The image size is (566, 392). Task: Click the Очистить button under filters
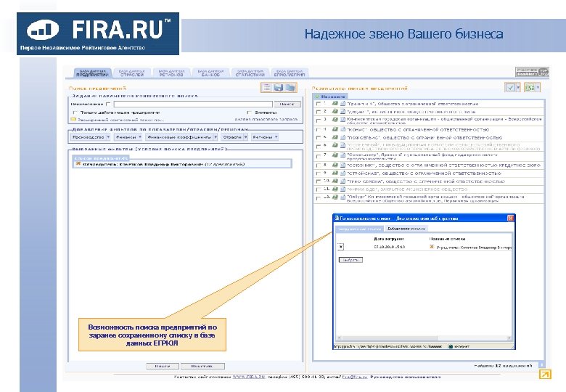202,366
